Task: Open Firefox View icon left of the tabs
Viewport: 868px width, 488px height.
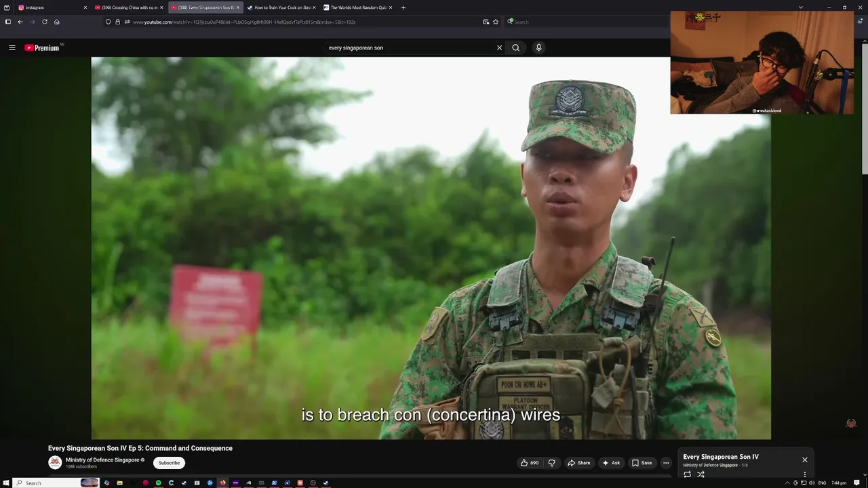Action: tap(7, 7)
